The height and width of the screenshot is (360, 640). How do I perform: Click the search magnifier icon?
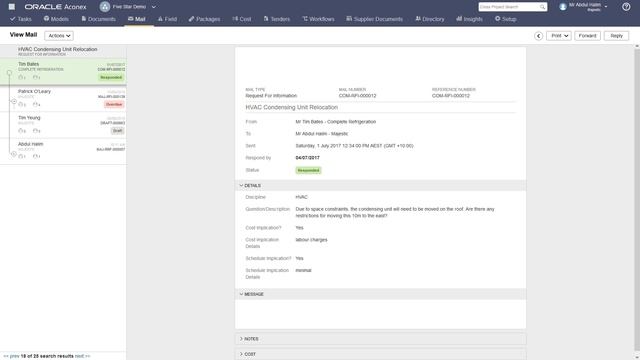tap(542, 7)
